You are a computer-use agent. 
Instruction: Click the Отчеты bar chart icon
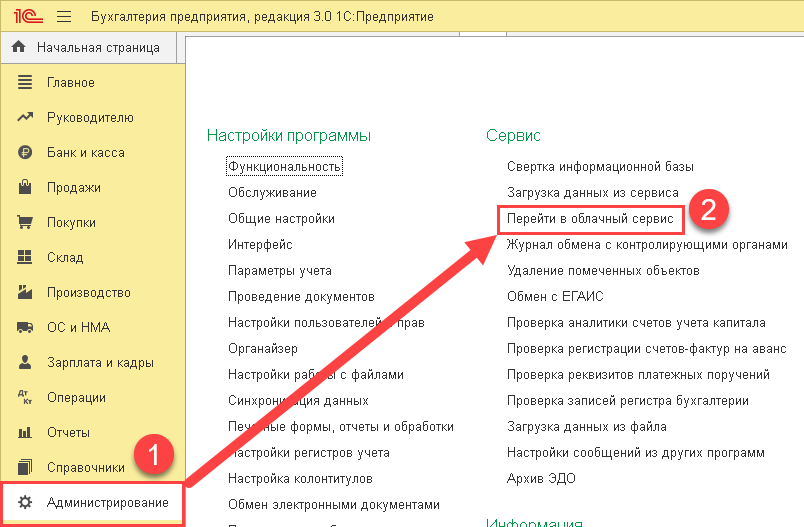point(25,433)
